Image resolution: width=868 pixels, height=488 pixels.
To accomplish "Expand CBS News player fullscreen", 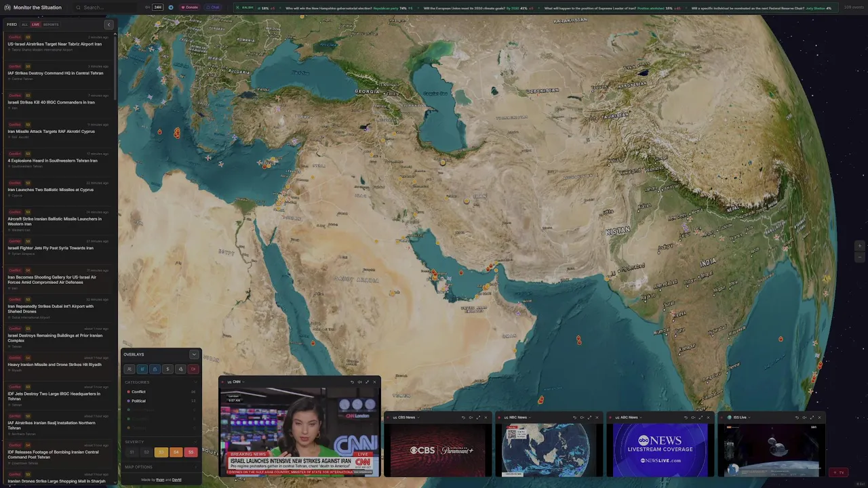I will (478, 418).
